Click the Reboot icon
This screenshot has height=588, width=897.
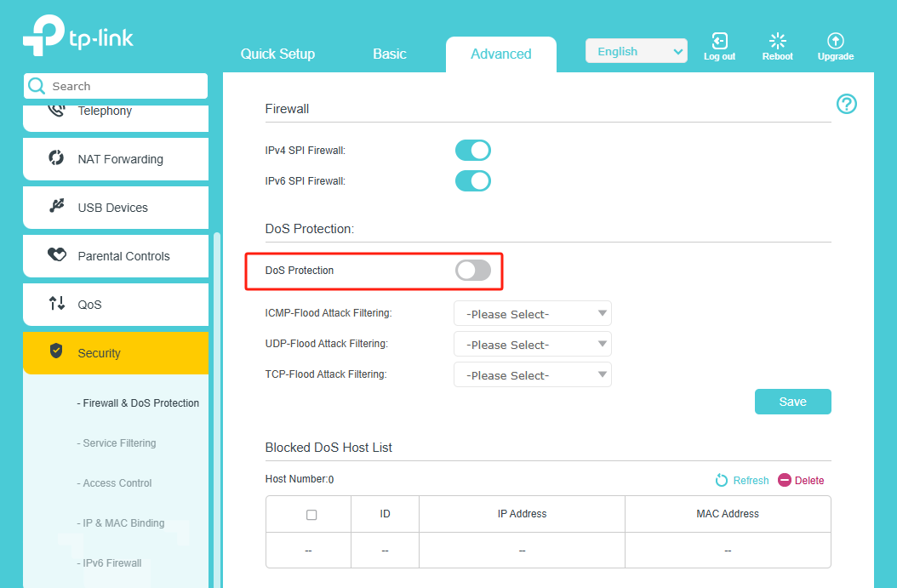point(777,42)
